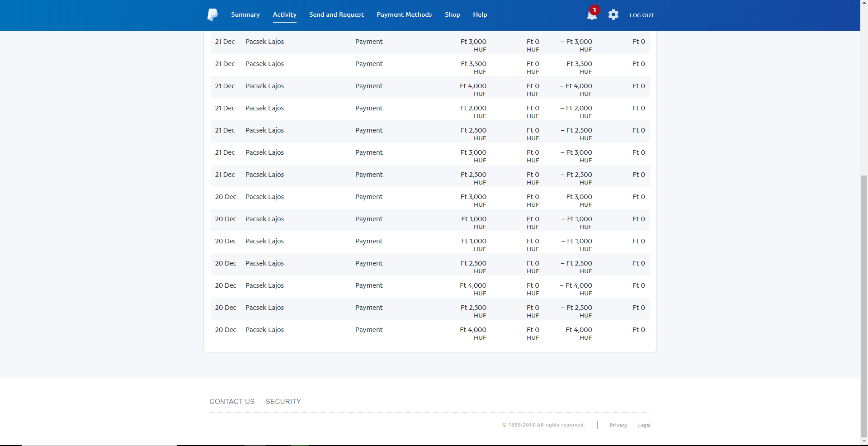The image size is (868, 446).
Task: Click the scrollbar down arrow
Action: (x=864, y=441)
